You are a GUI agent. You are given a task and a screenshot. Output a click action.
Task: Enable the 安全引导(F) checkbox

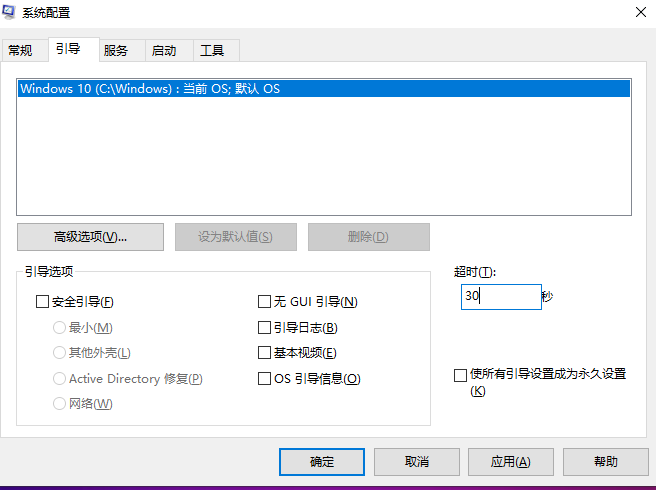pos(42,302)
